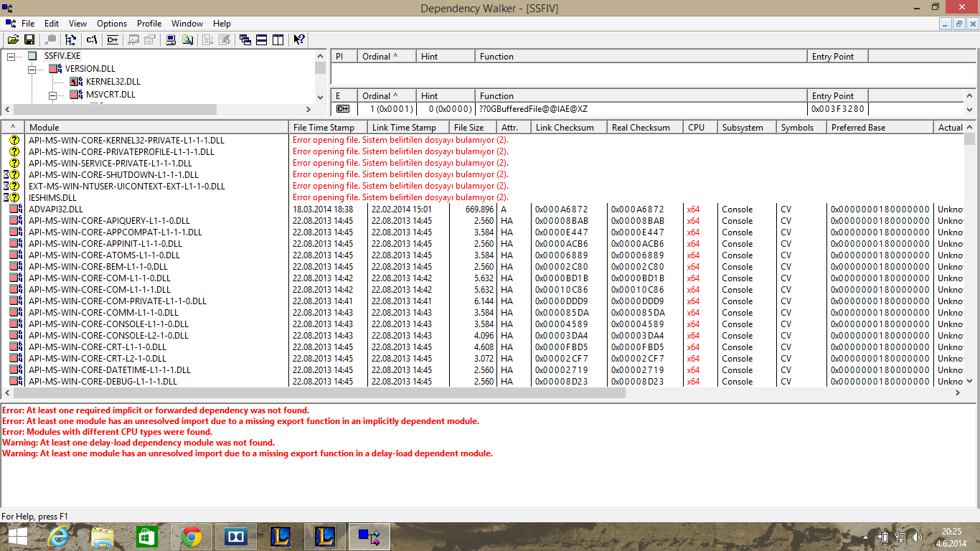Image resolution: width=980 pixels, height=551 pixels.
Task: Click C++ export icon beside ordinal 1
Action: (x=342, y=109)
